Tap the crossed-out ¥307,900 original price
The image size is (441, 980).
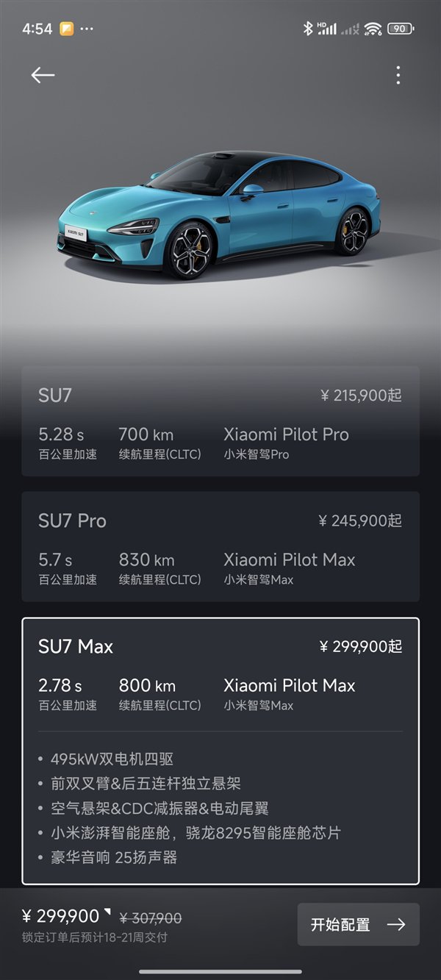click(151, 918)
